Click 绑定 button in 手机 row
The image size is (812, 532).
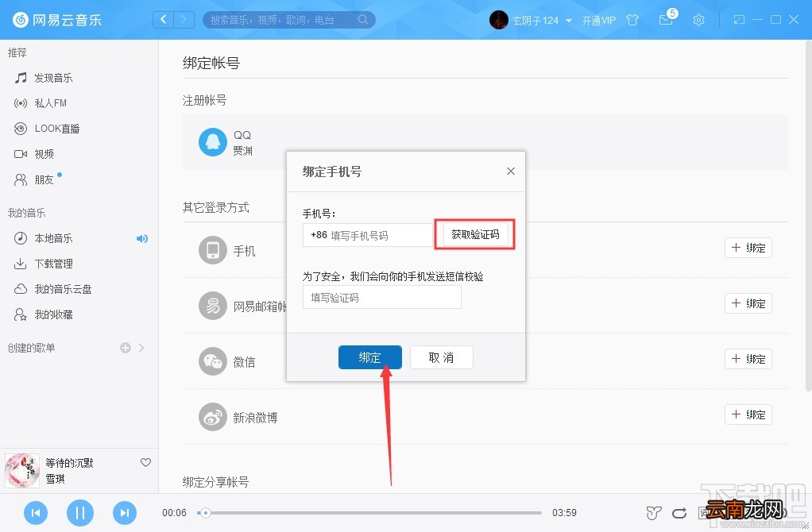click(748, 248)
